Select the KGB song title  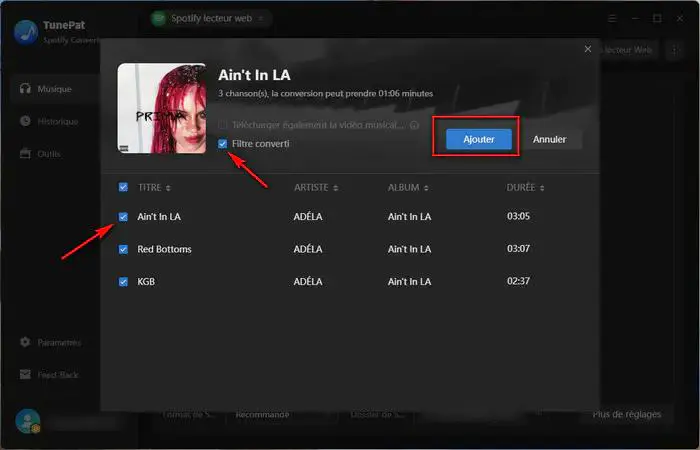[x=146, y=282]
